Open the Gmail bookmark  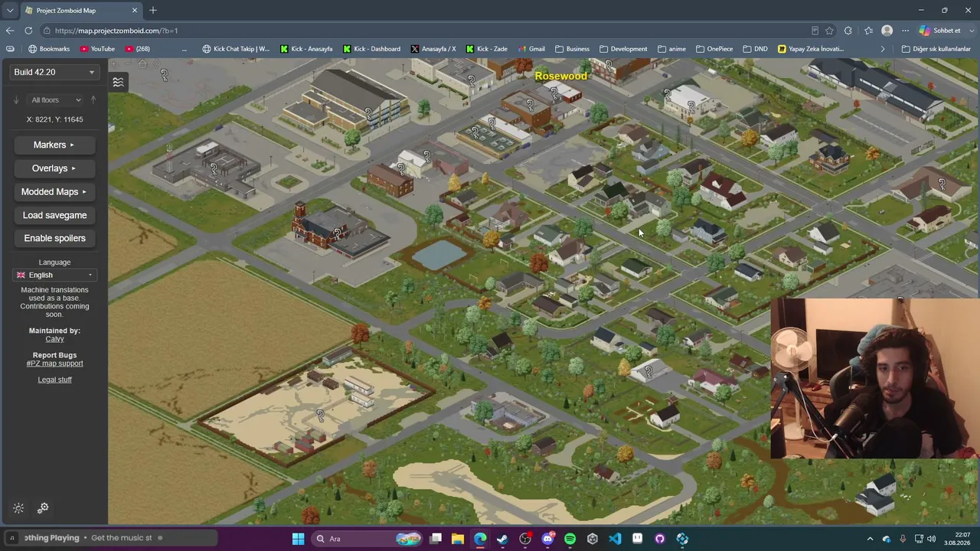(531, 49)
